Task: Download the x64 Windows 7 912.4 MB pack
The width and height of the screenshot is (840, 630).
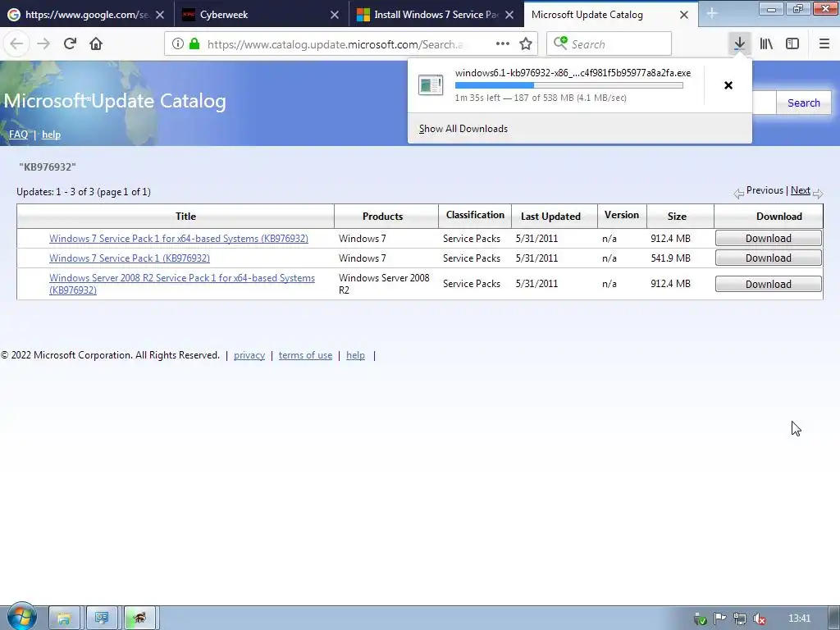Action: pos(768,239)
